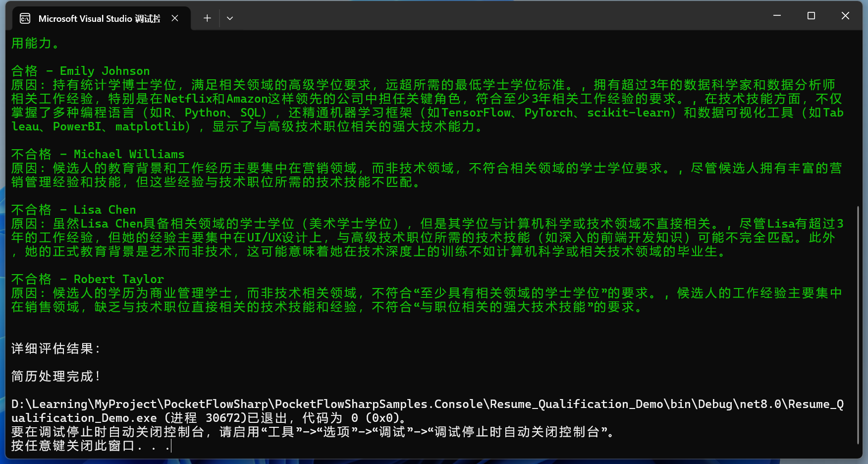Click the Robert Taylor result heading
Viewport: 868px width, 464px height.
pyautogui.click(x=87, y=279)
